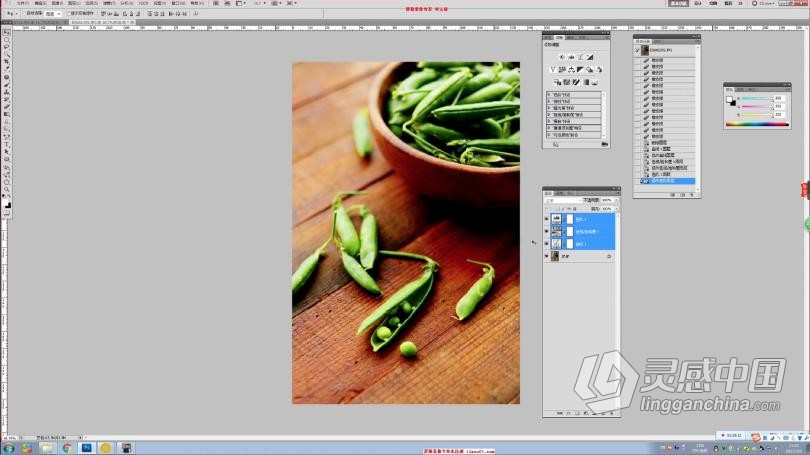The width and height of the screenshot is (810, 455).
Task: Open the layer blend mode dropdown
Action: click(564, 200)
